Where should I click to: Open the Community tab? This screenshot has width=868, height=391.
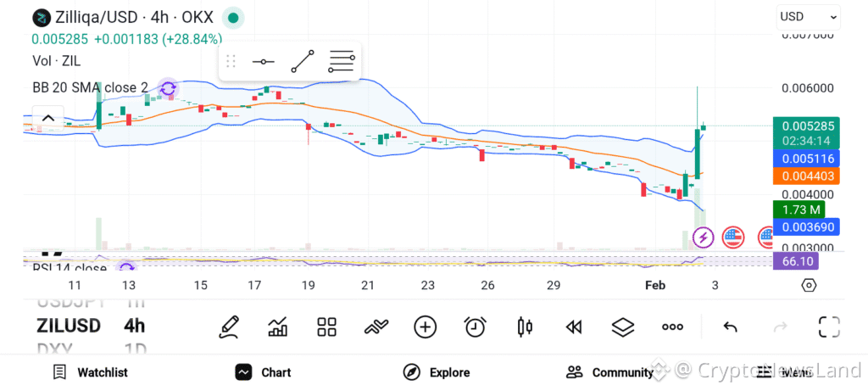609,372
